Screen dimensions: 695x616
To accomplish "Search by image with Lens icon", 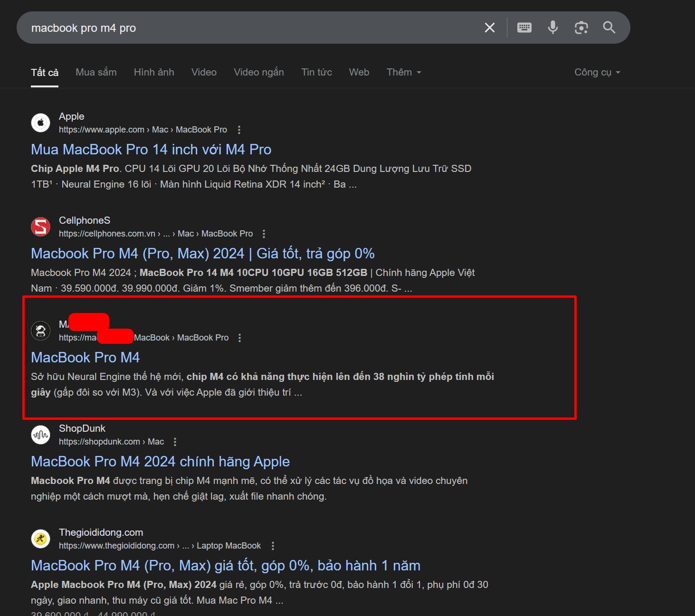I will 581,28.
